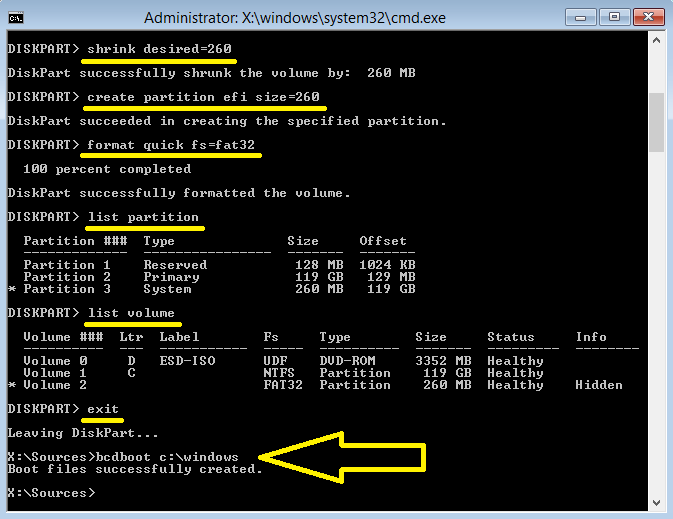The image size is (673, 519).
Task: Click the 'format quick fs=fat32' command
Action: coord(171,145)
